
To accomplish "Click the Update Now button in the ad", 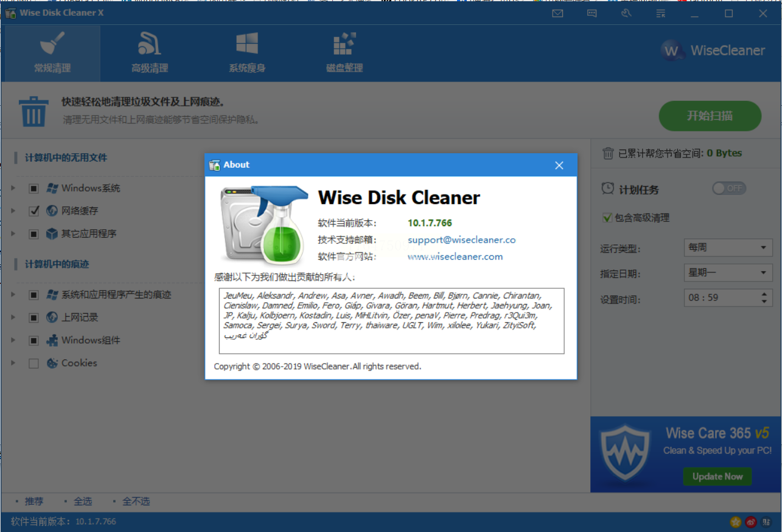I will [717, 477].
